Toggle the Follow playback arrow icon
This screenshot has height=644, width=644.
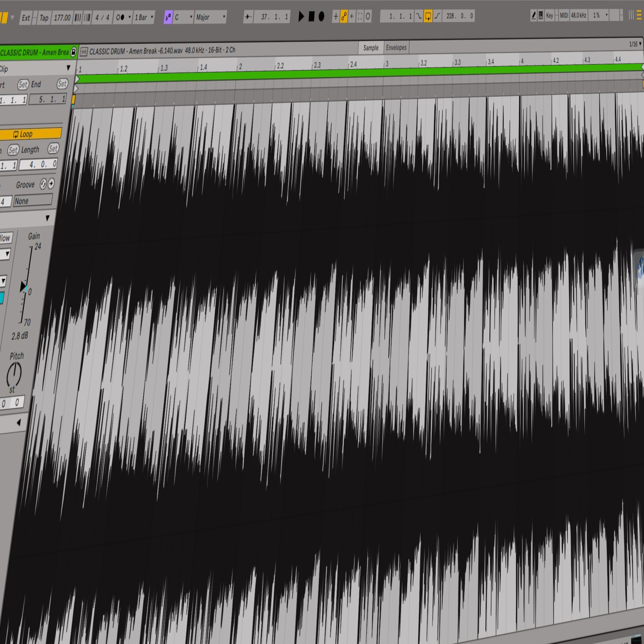point(248,17)
